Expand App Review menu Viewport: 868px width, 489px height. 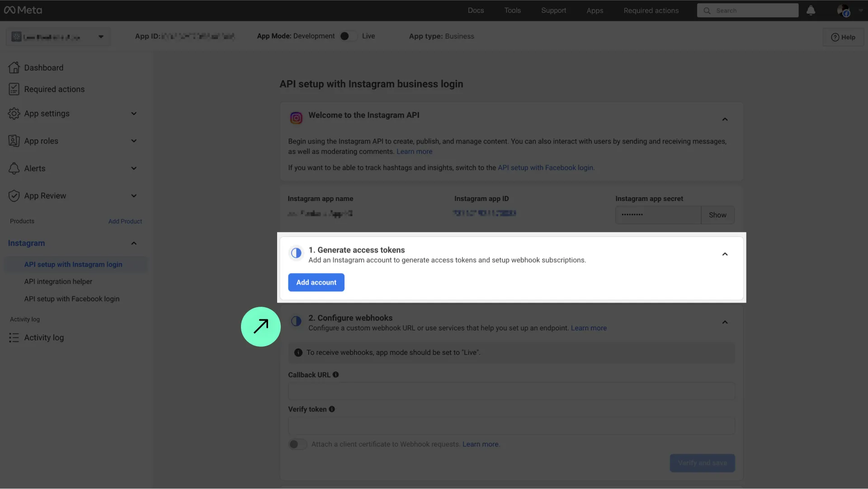point(134,196)
